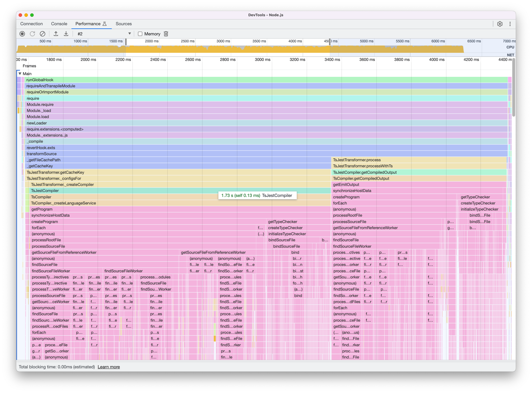Select the TsJestTransformer.process bar
Screen dimensions: 532x393
[x=419, y=160]
